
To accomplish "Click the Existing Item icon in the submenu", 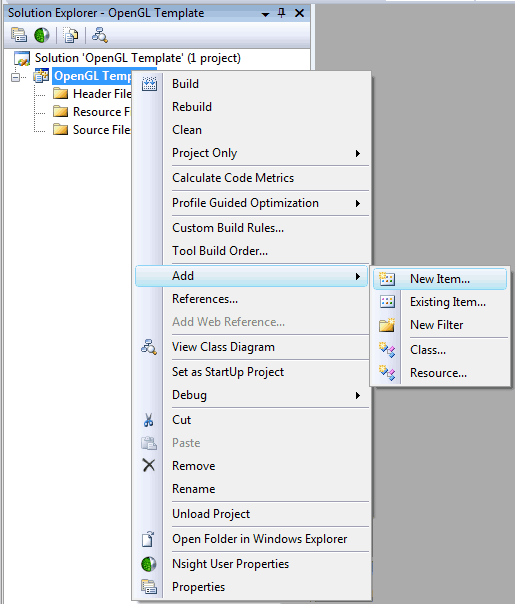I will click(387, 302).
